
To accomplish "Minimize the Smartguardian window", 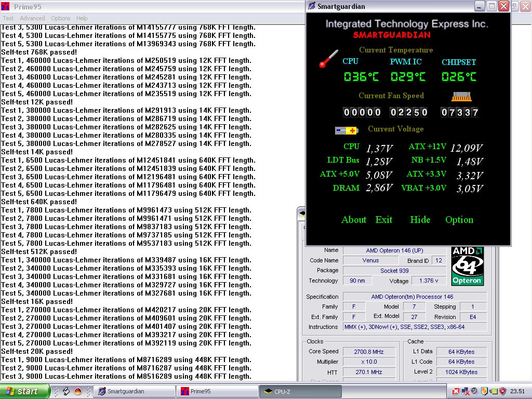I will pos(479,6).
